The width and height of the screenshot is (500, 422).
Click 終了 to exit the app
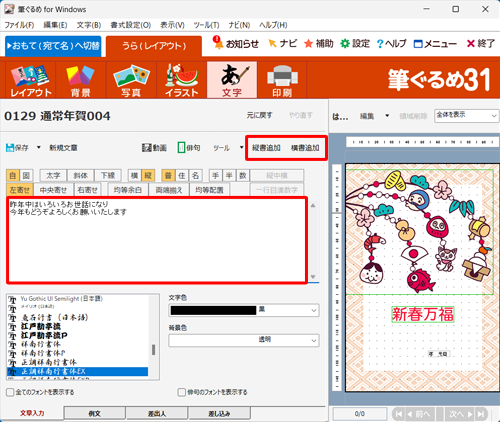(x=481, y=43)
